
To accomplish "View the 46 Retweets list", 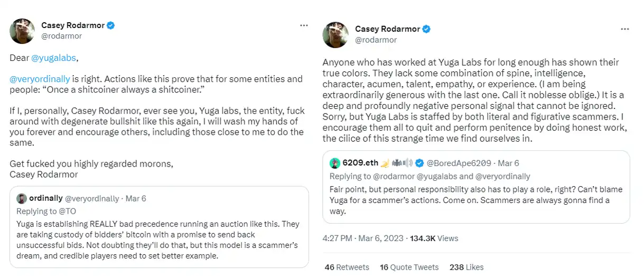I will [x=347, y=267].
